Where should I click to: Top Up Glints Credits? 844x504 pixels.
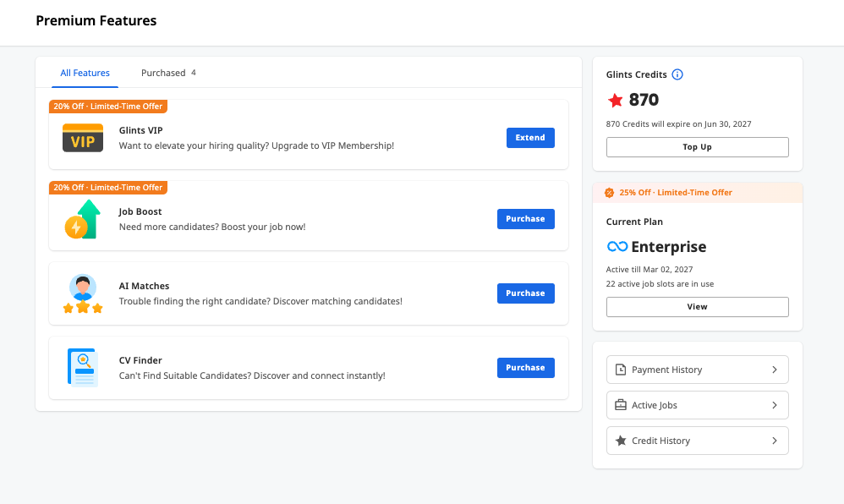(697, 147)
